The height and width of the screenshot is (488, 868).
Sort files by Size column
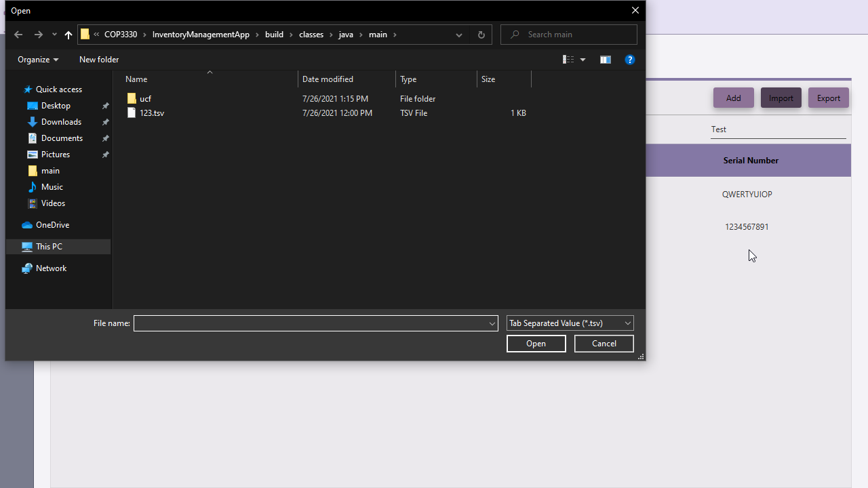505,79
